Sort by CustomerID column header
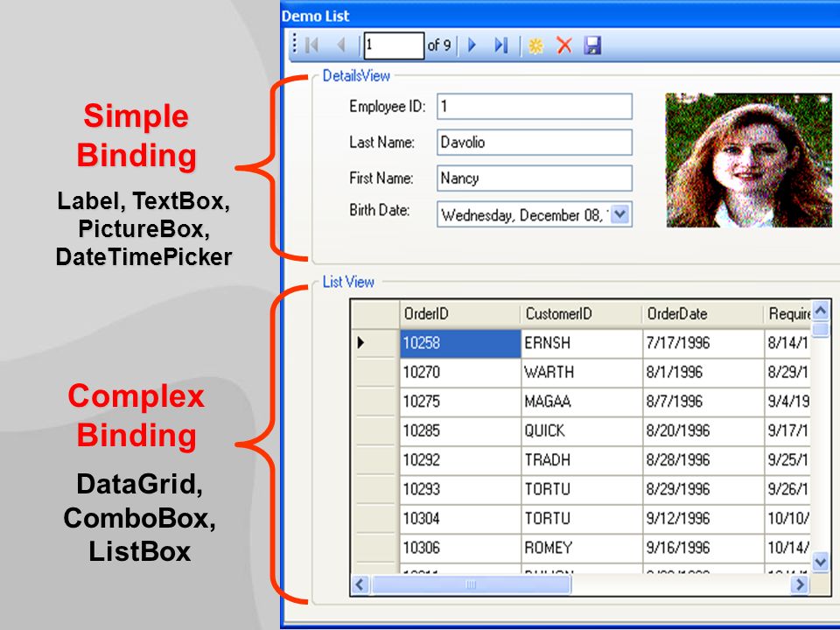Viewport: 840px width, 630px height. 581,313
